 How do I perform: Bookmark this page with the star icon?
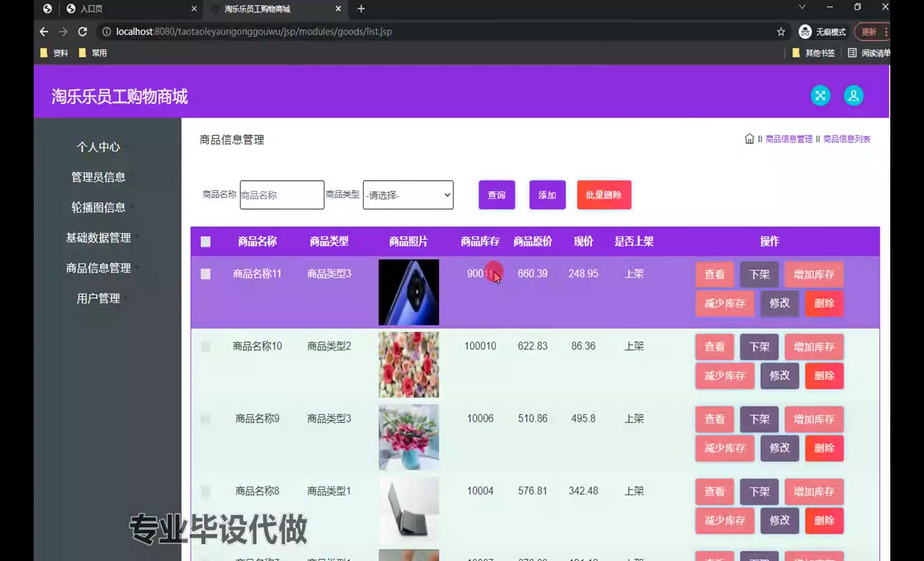781,32
